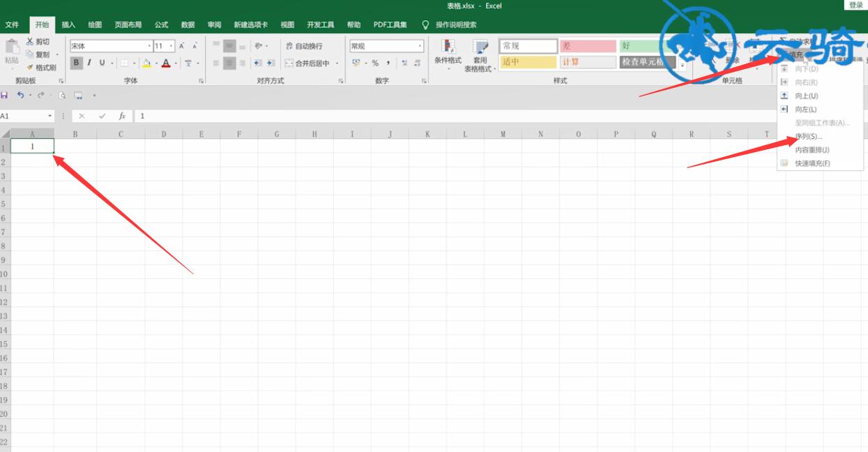Open the 页面布局 ribbon tab
The image size is (868, 452).
click(x=128, y=24)
